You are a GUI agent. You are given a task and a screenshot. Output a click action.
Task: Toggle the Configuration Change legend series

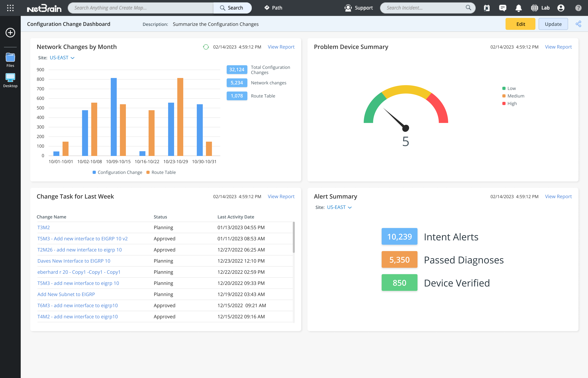click(117, 172)
